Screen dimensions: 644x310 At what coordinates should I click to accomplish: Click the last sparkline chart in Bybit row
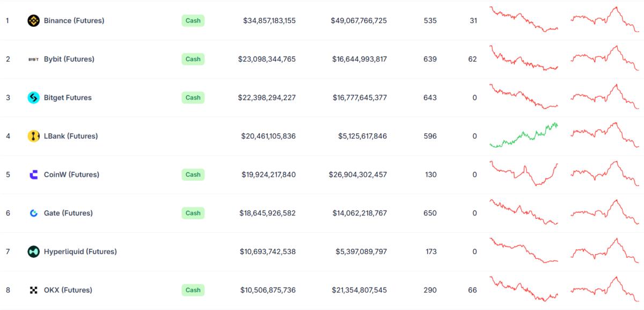coord(605,58)
